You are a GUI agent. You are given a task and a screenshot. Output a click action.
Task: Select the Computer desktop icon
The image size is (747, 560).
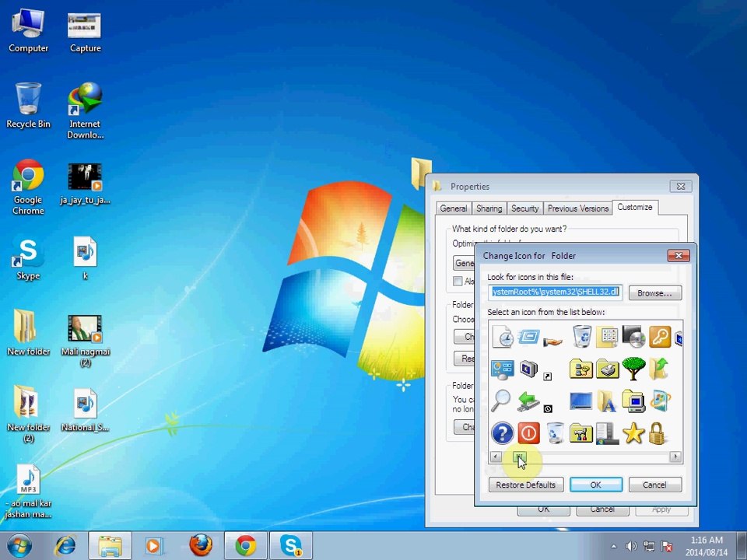28,31
